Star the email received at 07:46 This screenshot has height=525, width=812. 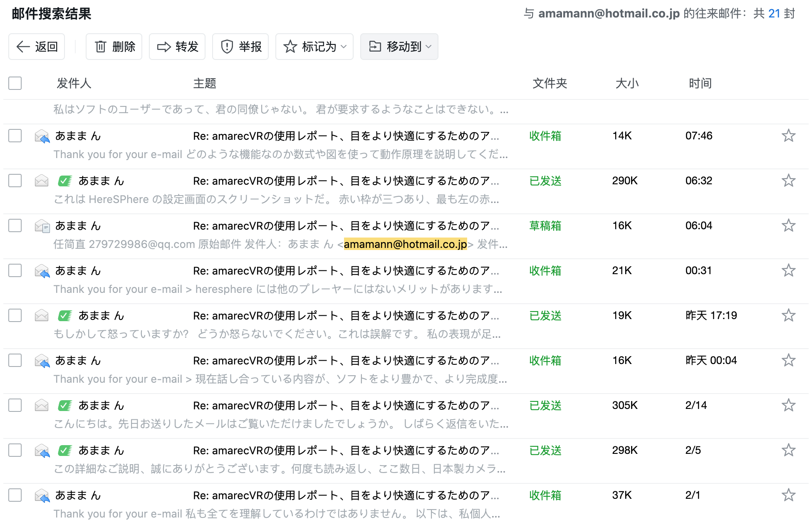pos(788,136)
